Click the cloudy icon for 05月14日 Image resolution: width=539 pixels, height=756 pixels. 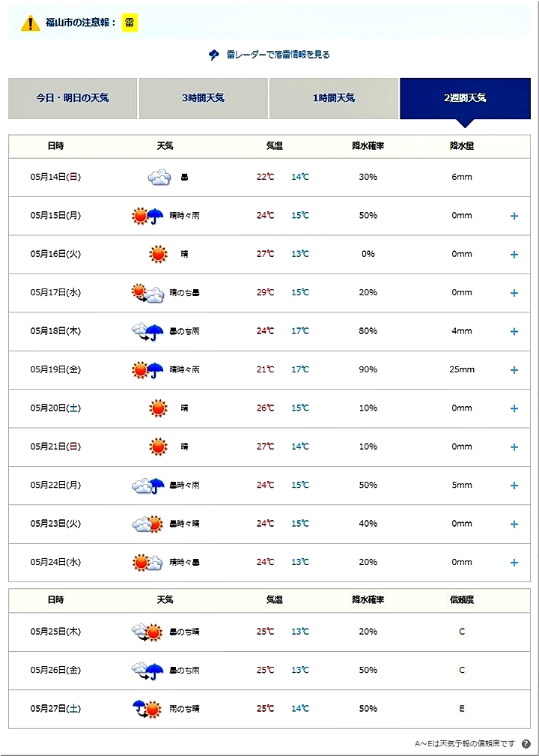point(159,178)
